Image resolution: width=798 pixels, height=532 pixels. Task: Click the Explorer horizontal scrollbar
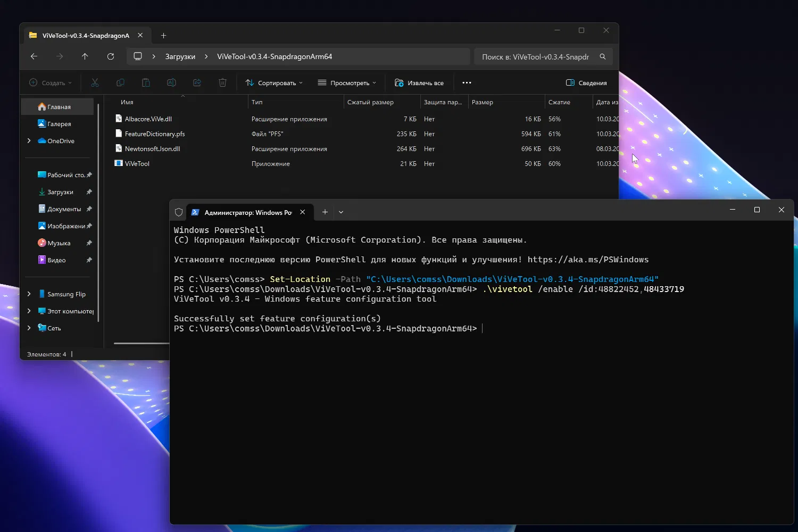(141, 343)
